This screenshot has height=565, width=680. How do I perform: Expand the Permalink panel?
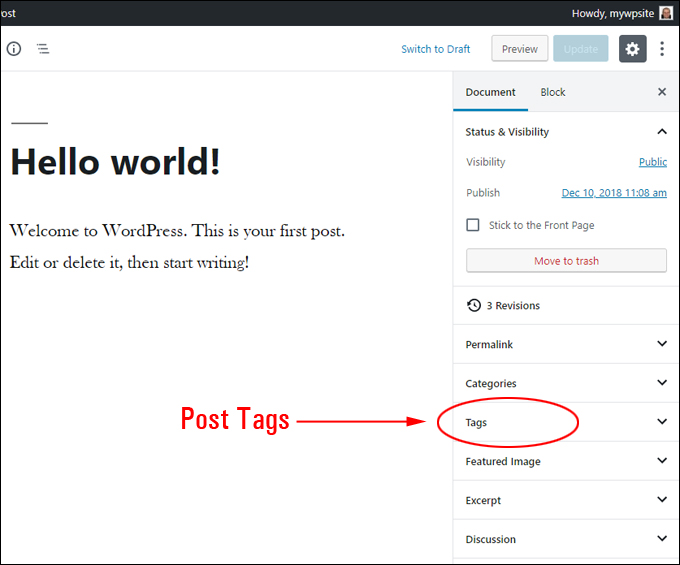click(x=662, y=343)
